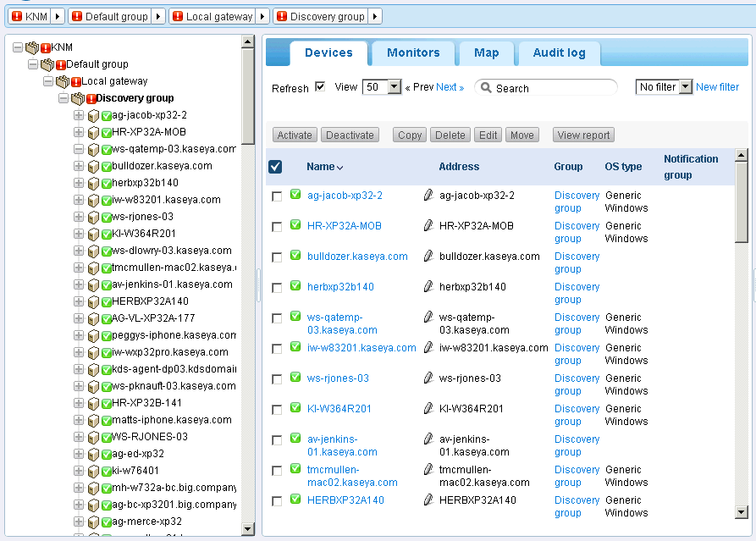Click the device table scrollbar down arrow
756x541 pixels.
(x=742, y=511)
